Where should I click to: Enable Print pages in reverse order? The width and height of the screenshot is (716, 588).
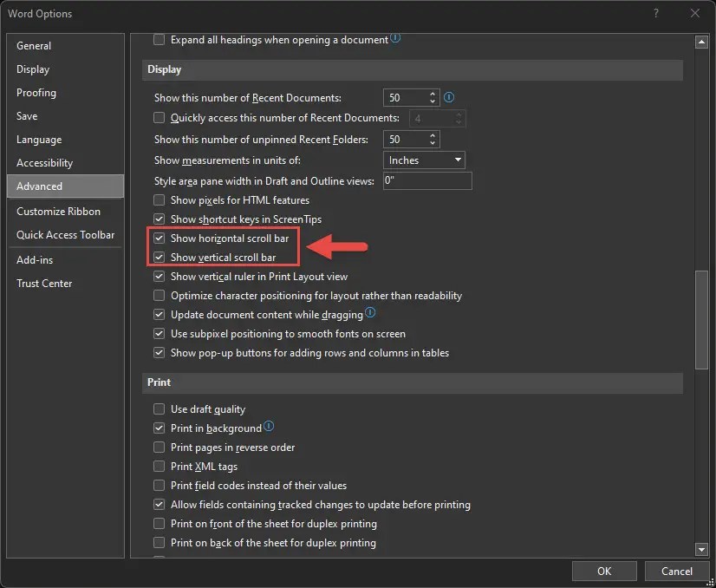159,448
